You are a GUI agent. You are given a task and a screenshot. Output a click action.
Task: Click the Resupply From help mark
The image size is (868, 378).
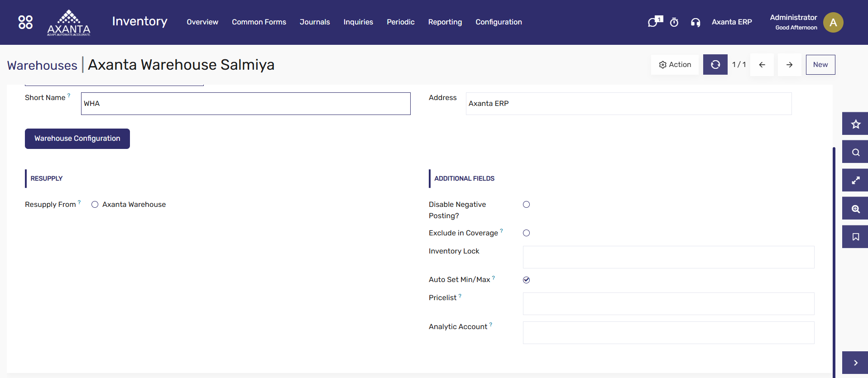79,202
